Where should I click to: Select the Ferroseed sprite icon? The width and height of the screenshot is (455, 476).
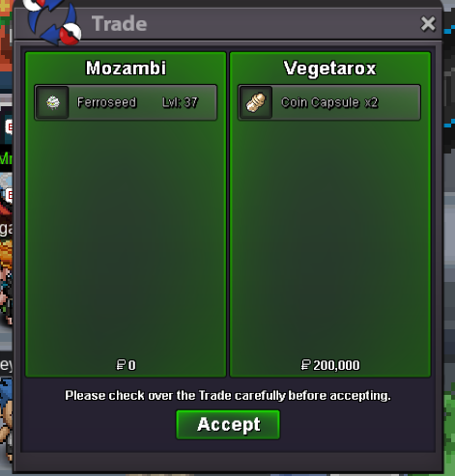[x=53, y=102]
